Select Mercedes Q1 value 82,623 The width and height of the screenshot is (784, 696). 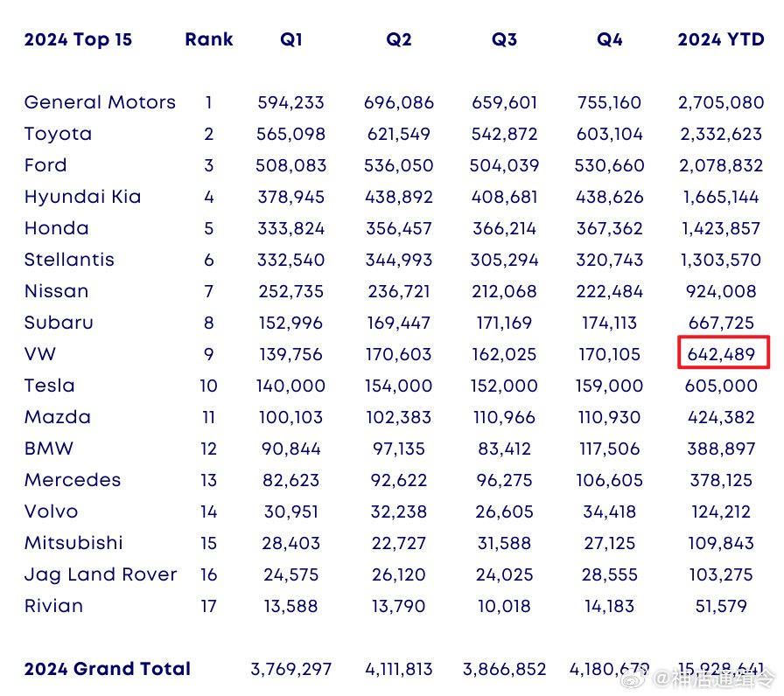[x=291, y=481]
